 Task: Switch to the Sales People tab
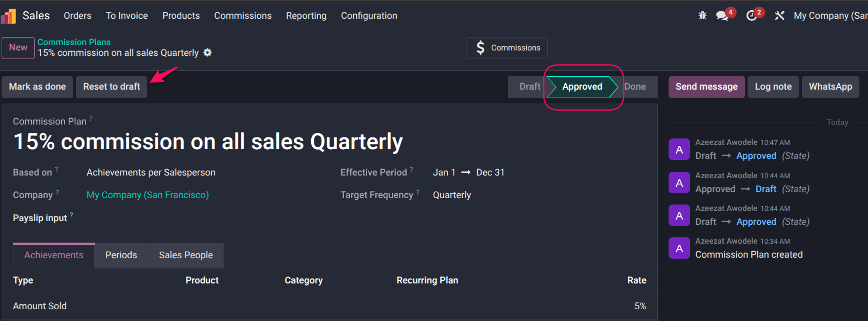pos(185,255)
